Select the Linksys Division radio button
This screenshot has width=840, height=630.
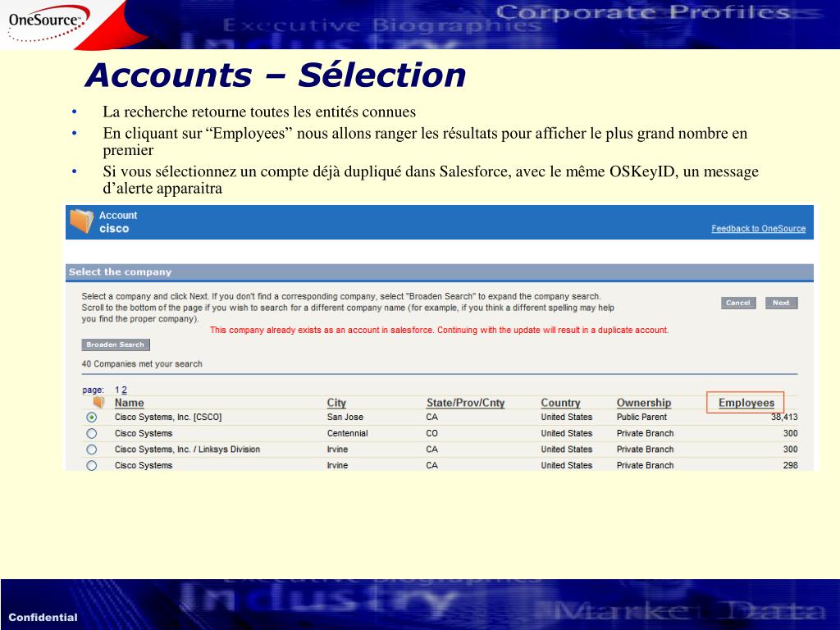92,450
